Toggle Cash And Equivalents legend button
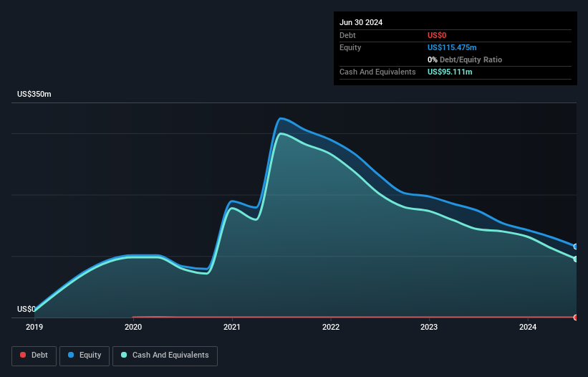This screenshot has height=377, width=588. 165,355
